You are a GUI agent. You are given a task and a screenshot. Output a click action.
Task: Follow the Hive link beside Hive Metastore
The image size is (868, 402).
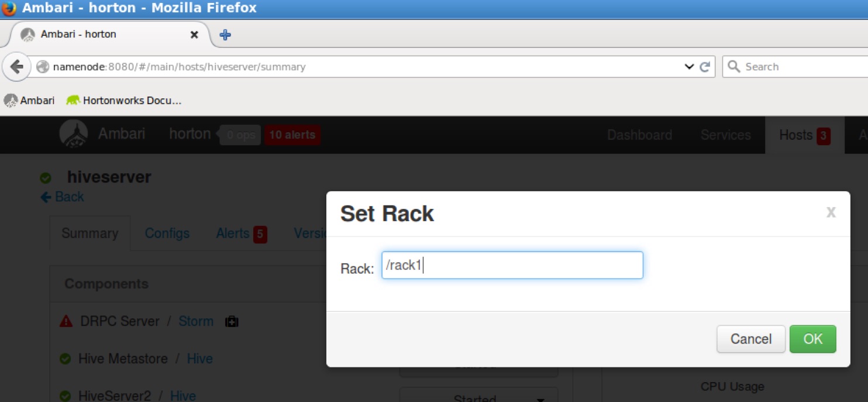199,358
